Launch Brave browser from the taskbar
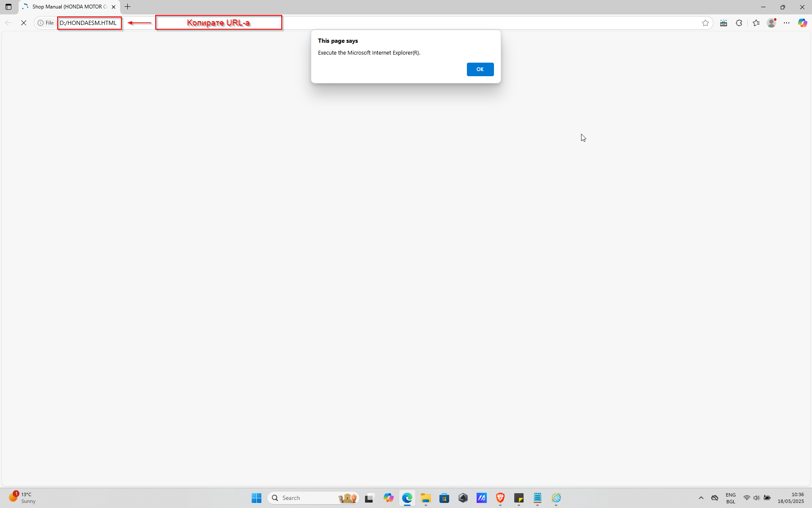 500,498
